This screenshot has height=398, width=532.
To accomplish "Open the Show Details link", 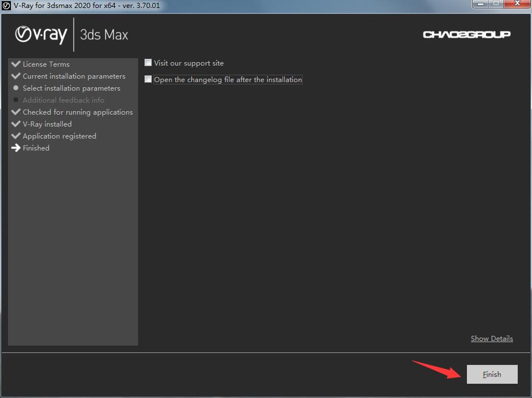I will [x=491, y=338].
